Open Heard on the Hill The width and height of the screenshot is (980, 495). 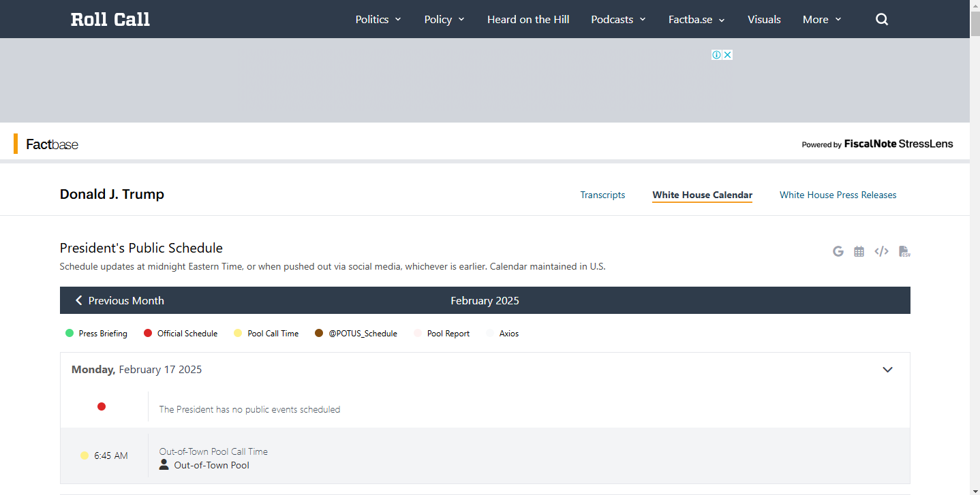click(x=528, y=19)
